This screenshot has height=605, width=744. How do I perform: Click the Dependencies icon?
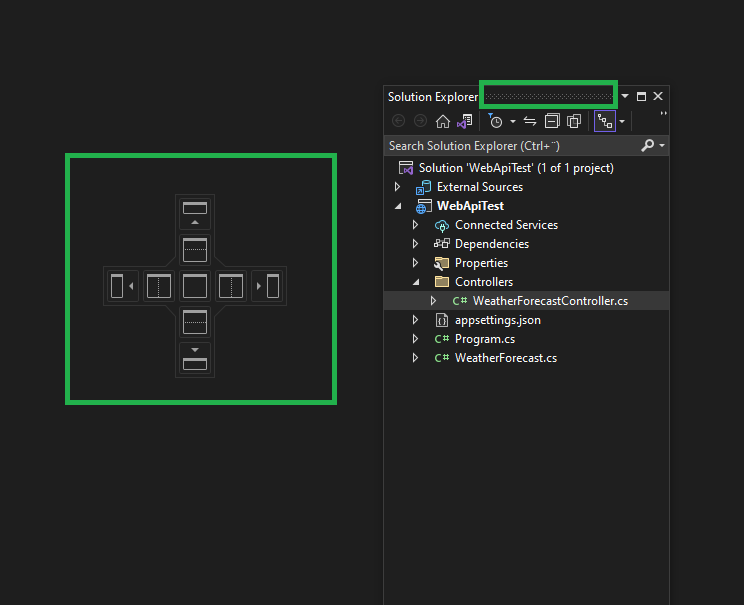coord(442,244)
